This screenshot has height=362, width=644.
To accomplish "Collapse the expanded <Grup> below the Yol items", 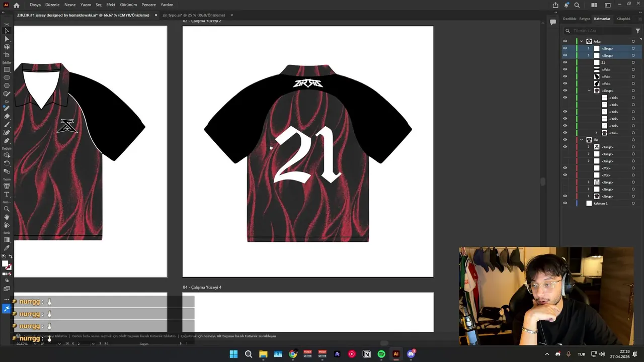I will coord(589,90).
